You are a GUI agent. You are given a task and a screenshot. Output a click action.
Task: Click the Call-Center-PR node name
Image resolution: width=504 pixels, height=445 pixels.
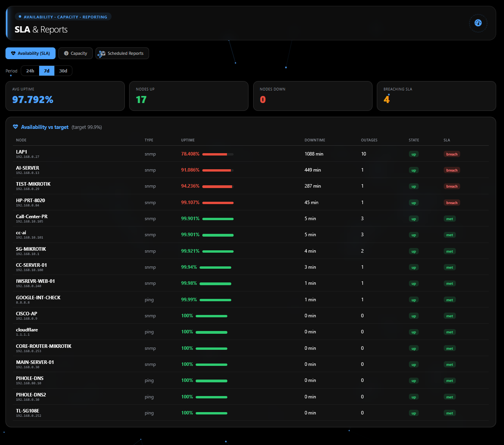click(x=32, y=216)
